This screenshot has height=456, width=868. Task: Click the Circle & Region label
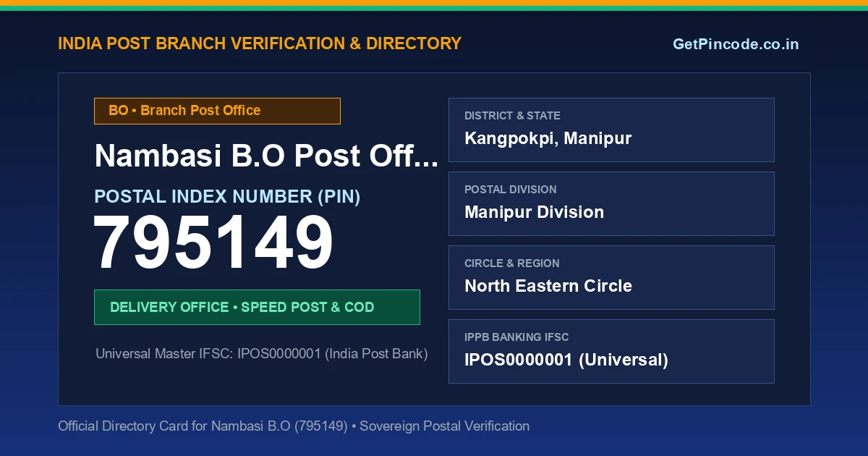511,263
